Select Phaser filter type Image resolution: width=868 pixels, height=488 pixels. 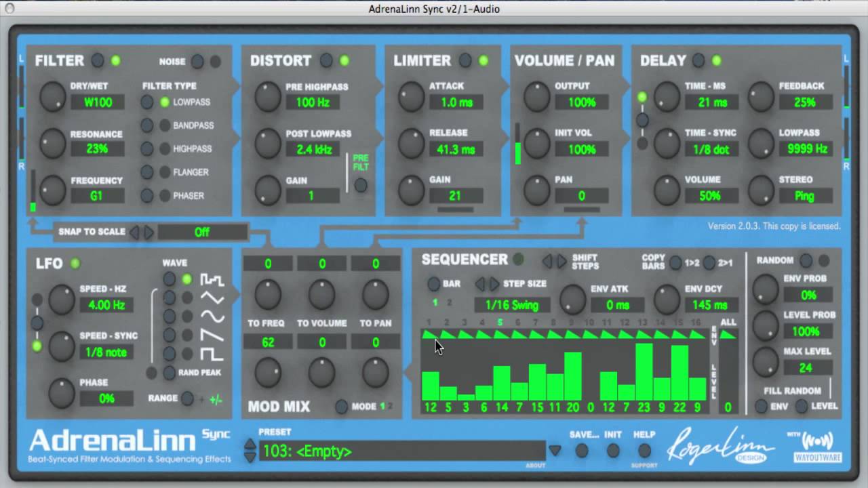(x=147, y=195)
